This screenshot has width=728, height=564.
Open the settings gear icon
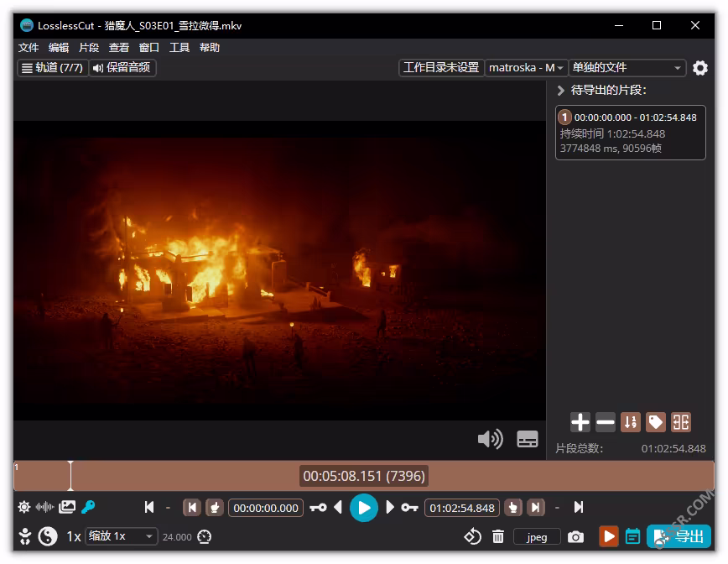click(699, 68)
